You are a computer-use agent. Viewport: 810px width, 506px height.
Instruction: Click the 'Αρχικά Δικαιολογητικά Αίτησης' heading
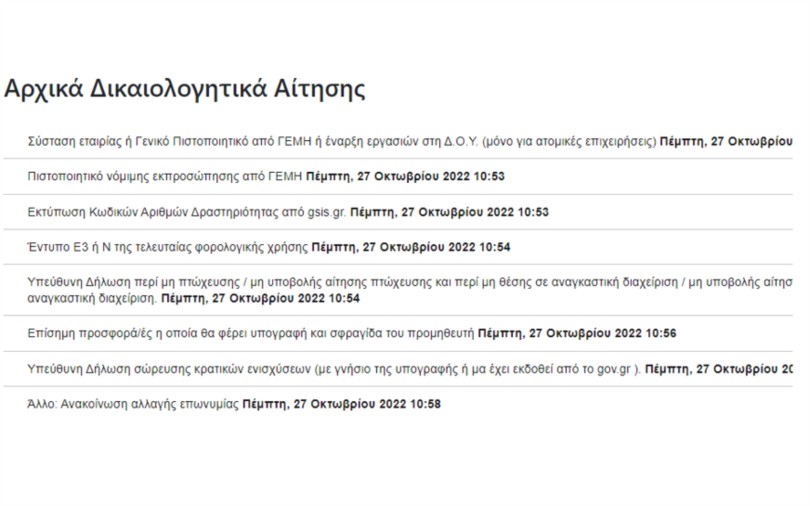point(184,88)
